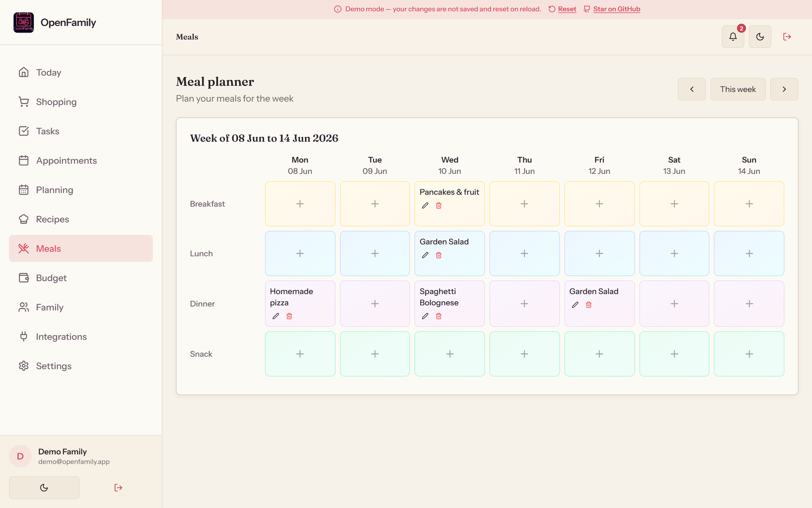
Task: Open Star on GitHub link
Action: pos(612,9)
